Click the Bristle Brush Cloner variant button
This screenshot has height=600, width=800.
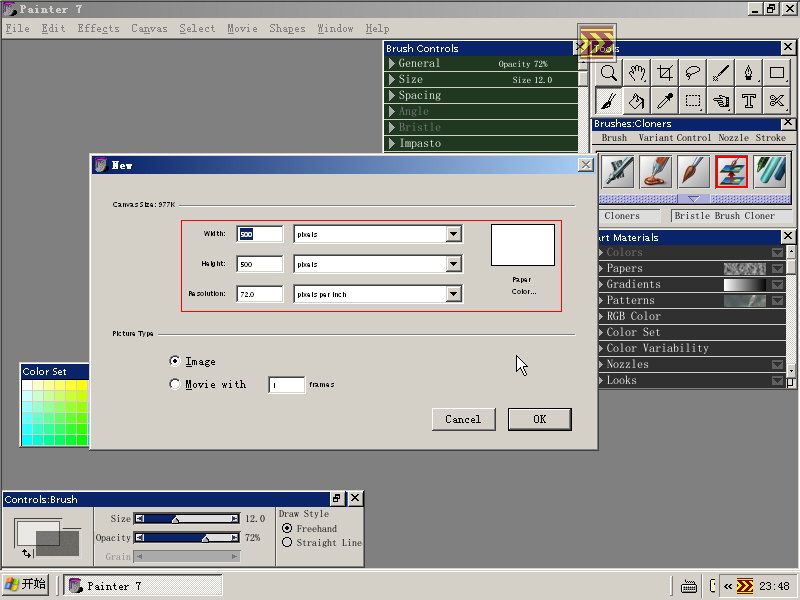pyautogui.click(x=731, y=216)
